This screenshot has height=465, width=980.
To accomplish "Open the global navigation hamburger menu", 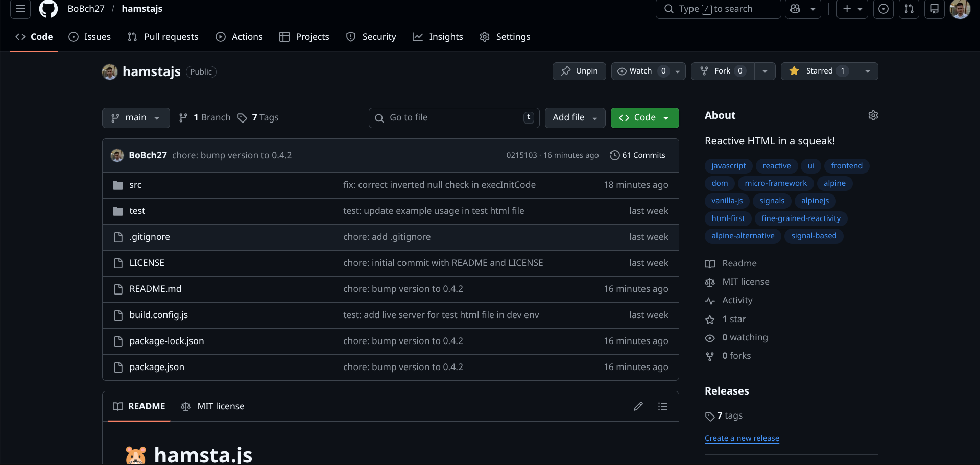I will click(x=20, y=9).
